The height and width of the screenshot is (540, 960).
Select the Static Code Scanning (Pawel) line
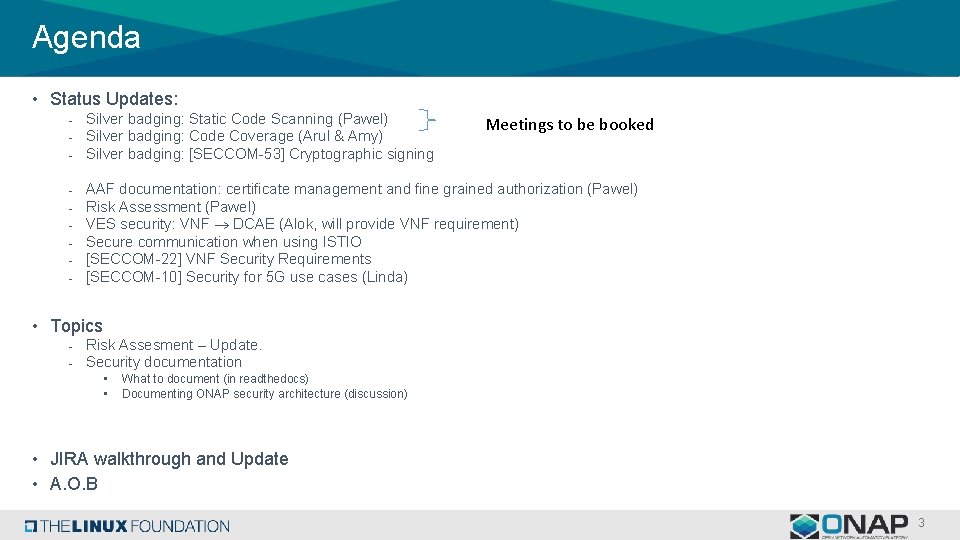tap(237, 119)
